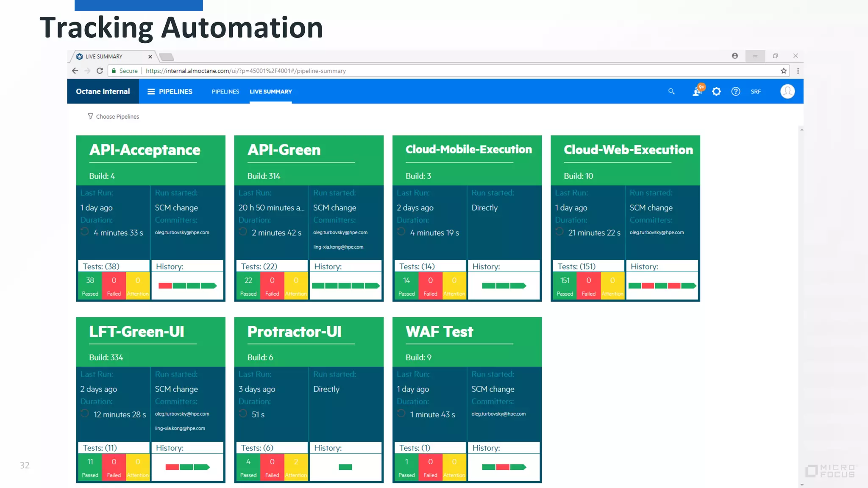Image resolution: width=868 pixels, height=488 pixels.
Task: Click the browser back arrow
Action: pyautogui.click(x=75, y=71)
